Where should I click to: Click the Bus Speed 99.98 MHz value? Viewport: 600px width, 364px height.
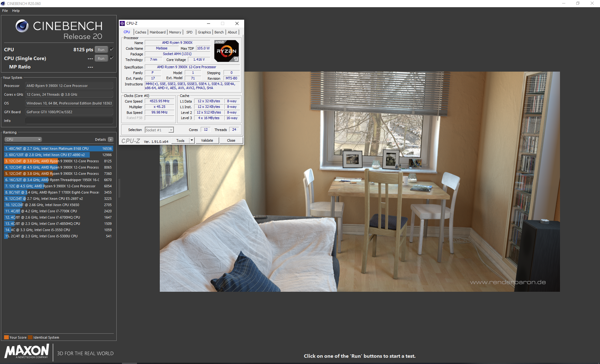159,112
